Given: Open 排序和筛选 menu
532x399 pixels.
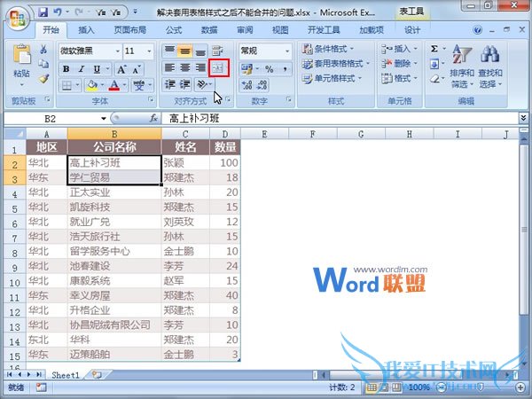Looking at the screenshot, I should tap(461, 66).
